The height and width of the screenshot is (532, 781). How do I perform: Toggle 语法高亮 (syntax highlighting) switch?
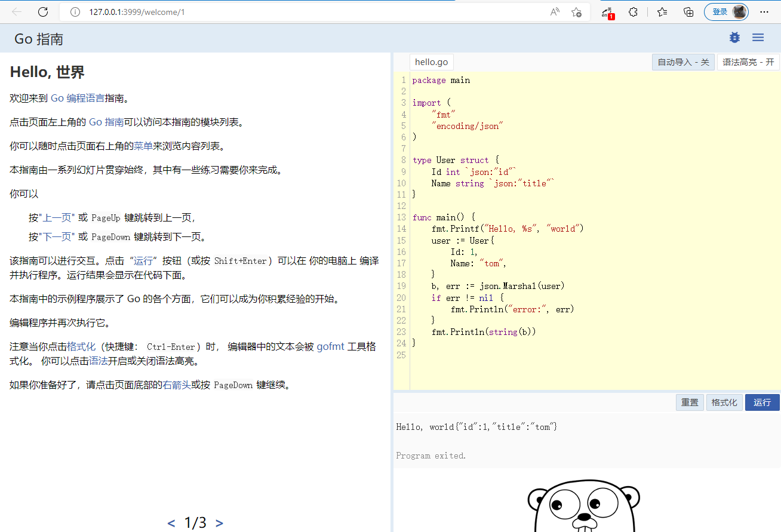pyautogui.click(x=748, y=62)
